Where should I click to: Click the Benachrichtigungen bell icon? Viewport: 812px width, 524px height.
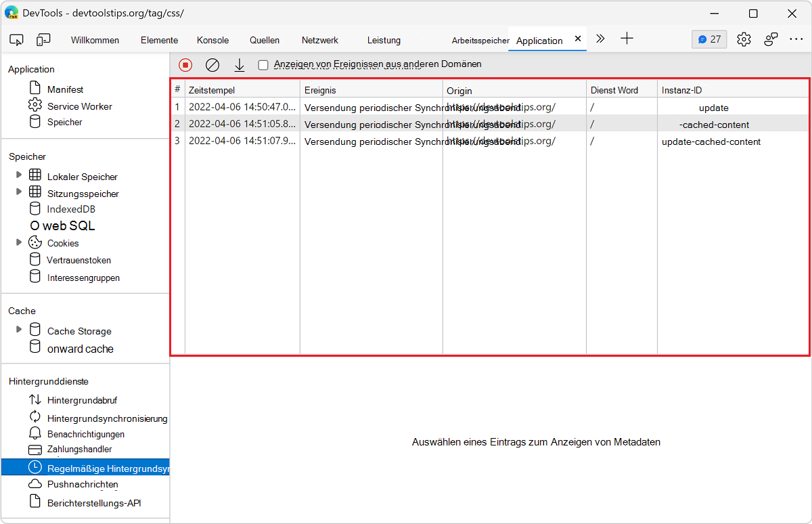[35, 433]
